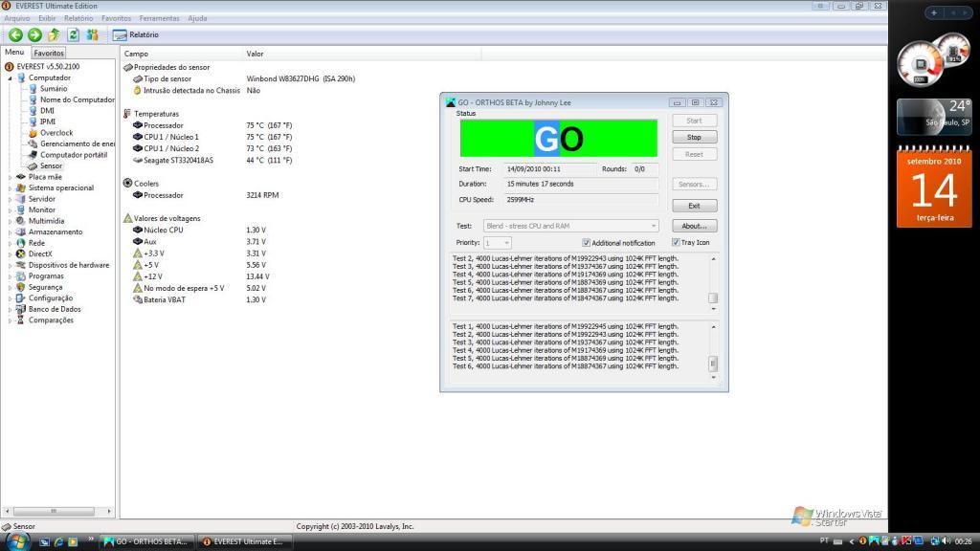Viewport: 980px width, 551px height.
Task: Open the Arquivo menu
Action: pyautogui.click(x=17, y=18)
